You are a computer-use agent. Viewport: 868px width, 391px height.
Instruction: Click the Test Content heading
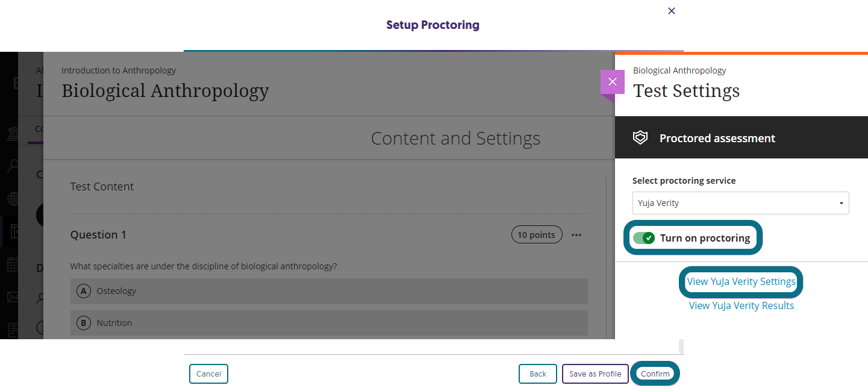click(102, 187)
